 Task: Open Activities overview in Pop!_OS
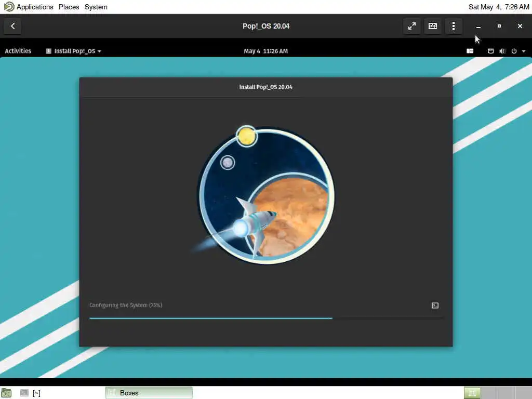click(x=18, y=51)
